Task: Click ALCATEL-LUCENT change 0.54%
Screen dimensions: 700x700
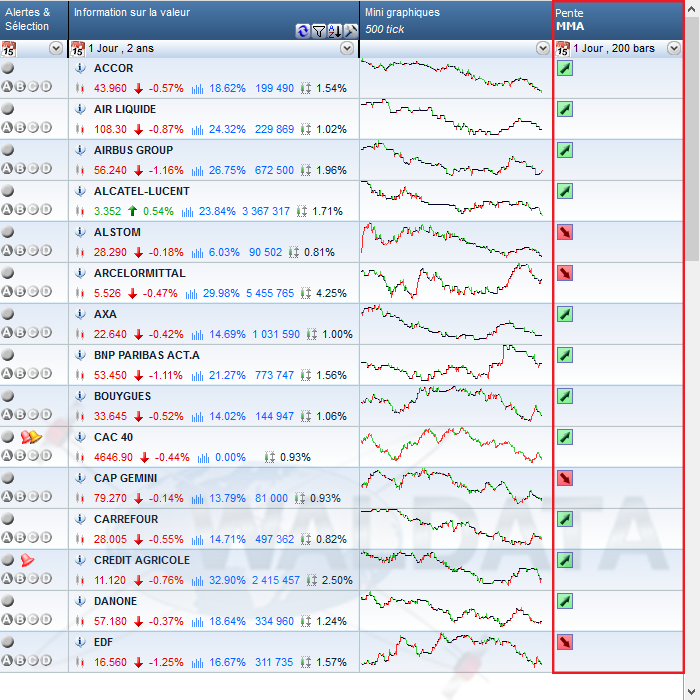Action: [x=158, y=211]
